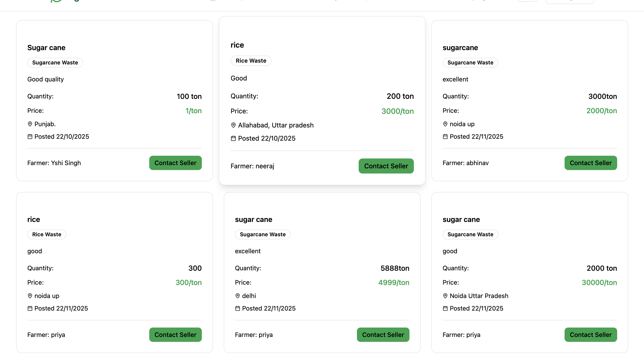Viewport: 644px width, 362px height.
Task: Click Sugarcane Waste tag on Yshi Singh's listing
Action: click(x=55, y=62)
